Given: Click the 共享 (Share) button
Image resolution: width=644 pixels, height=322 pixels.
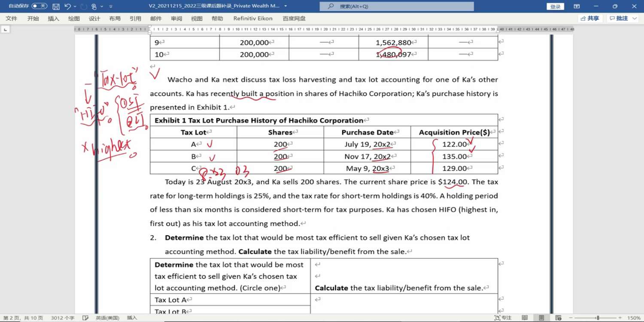Looking at the screenshot, I should tap(590, 18).
